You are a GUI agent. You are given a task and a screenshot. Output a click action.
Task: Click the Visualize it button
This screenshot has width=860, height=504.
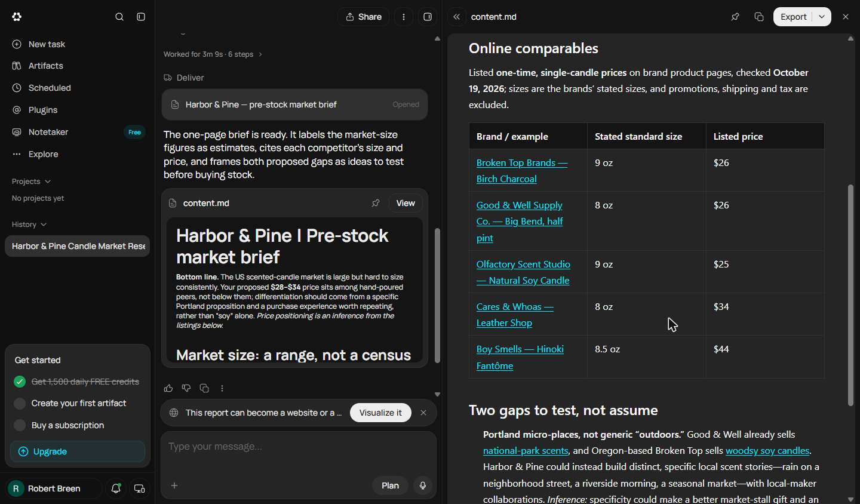click(x=380, y=413)
